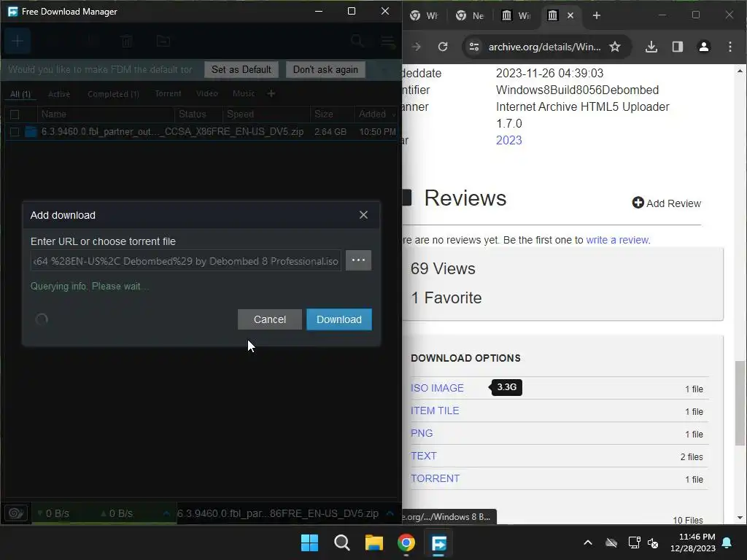Open the search magnifier in FDM toolbar
747x560 pixels.
357,41
